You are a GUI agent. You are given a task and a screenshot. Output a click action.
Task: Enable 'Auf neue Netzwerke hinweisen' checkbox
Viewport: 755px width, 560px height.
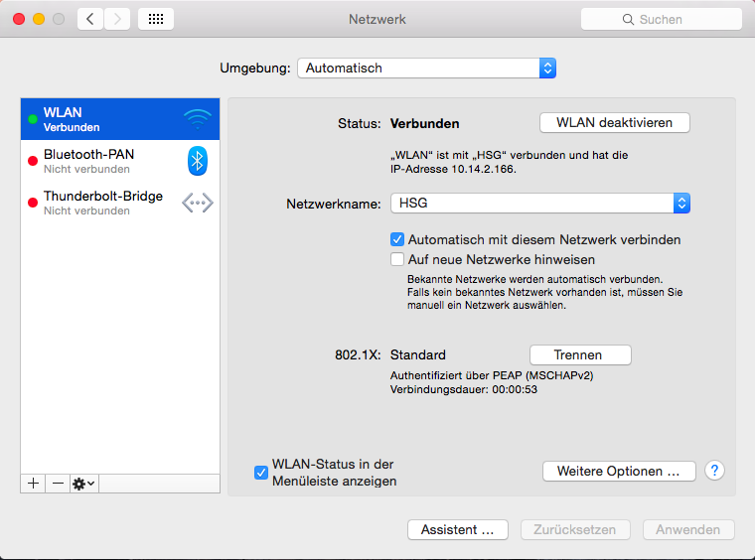point(397,259)
